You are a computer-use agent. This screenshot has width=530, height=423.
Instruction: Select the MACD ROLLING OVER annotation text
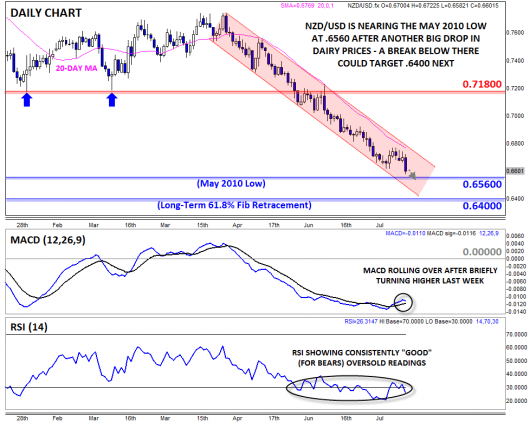[x=430, y=276]
